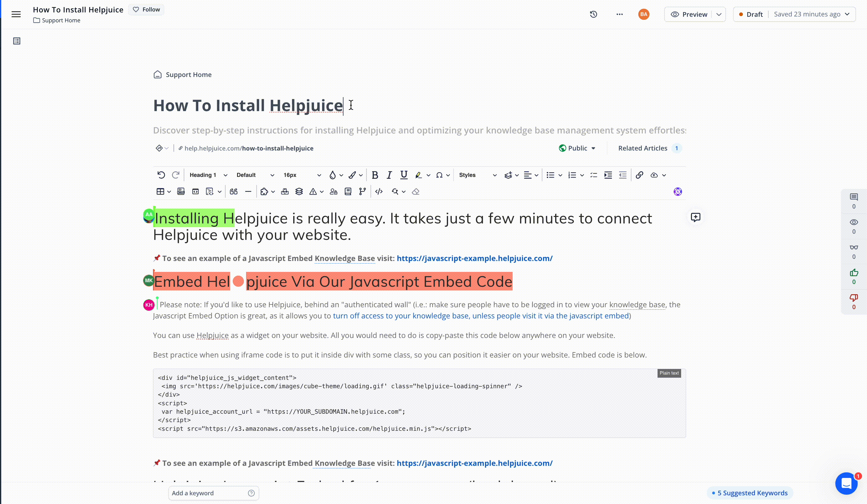Insert a block quote
The width and height of the screenshot is (867, 504).
click(x=234, y=191)
